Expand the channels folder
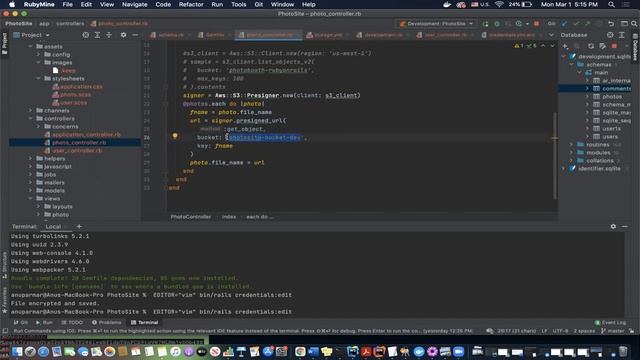The height and width of the screenshot is (360, 640). point(30,110)
